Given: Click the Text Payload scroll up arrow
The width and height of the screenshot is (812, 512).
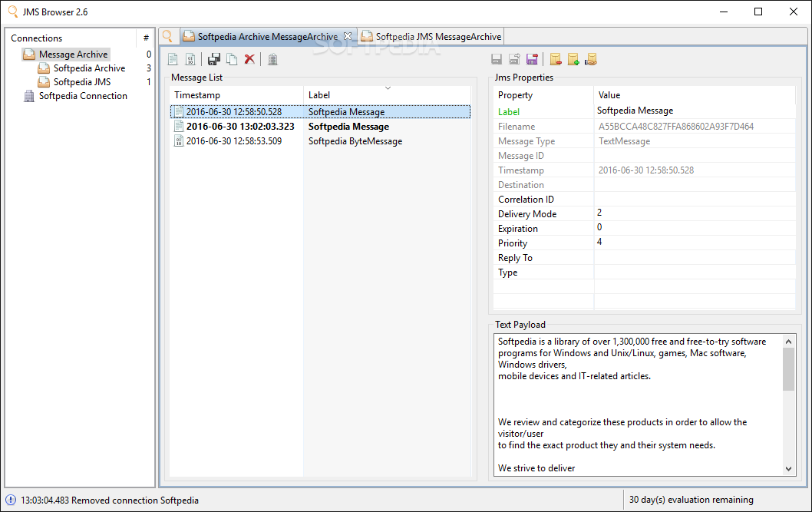Looking at the screenshot, I should [x=788, y=341].
